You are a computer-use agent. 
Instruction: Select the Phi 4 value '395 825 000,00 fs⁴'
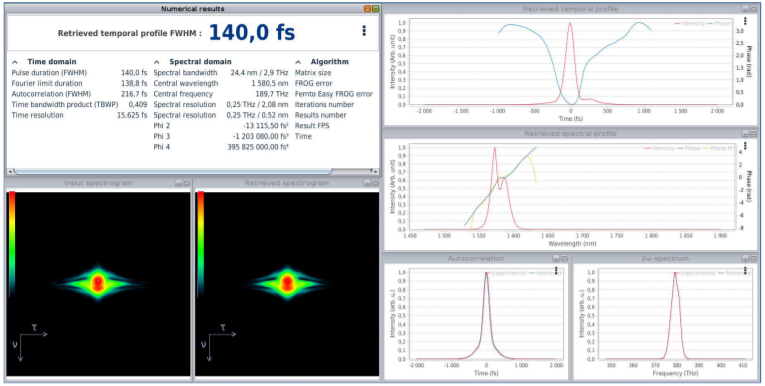(258, 147)
